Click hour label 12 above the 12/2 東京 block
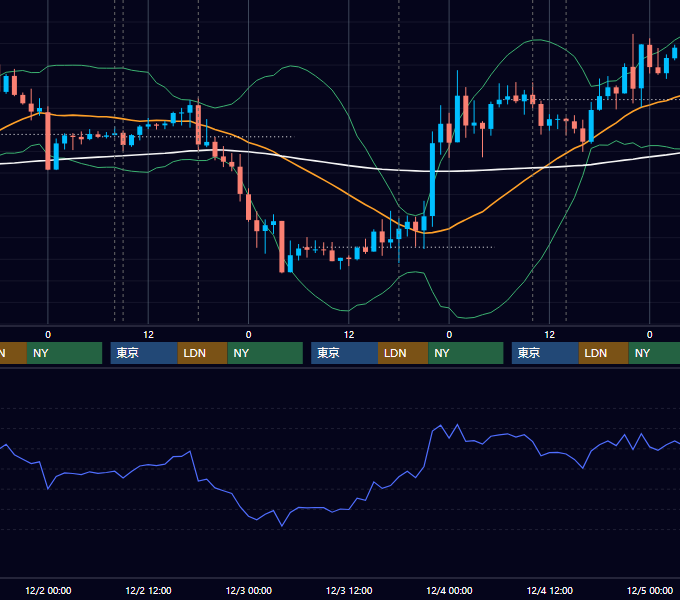This screenshot has width=680, height=600. (148, 334)
